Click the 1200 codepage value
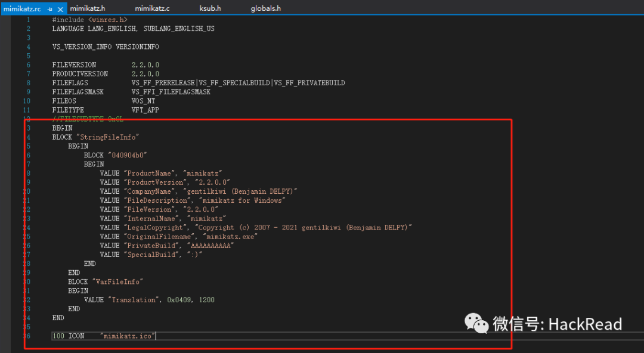The height and width of the screenshot is (353, 644). [206, 300]
